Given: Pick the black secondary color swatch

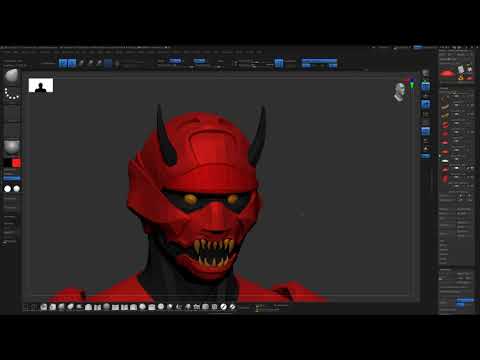Looking at the screenshot, I should [7, 163].
